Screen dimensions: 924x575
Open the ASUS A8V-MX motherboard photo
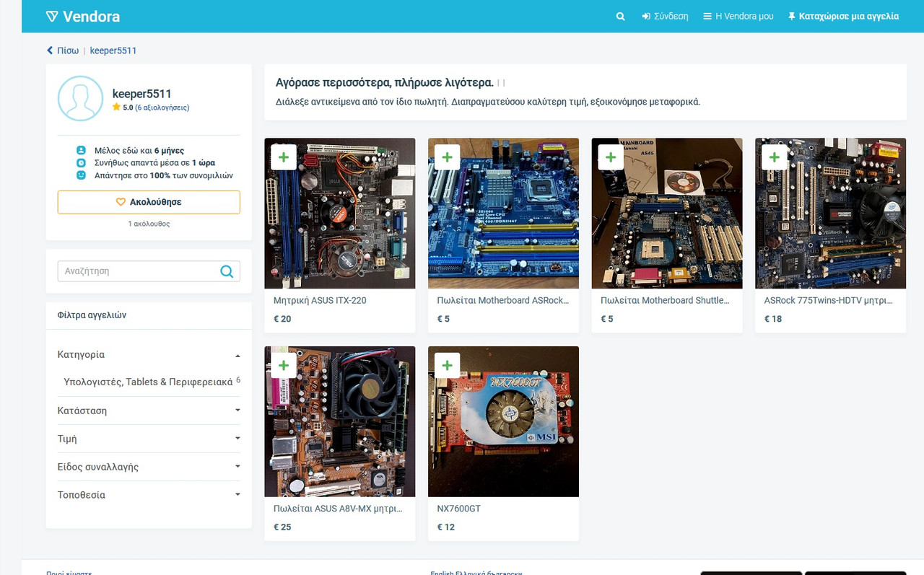340,422
